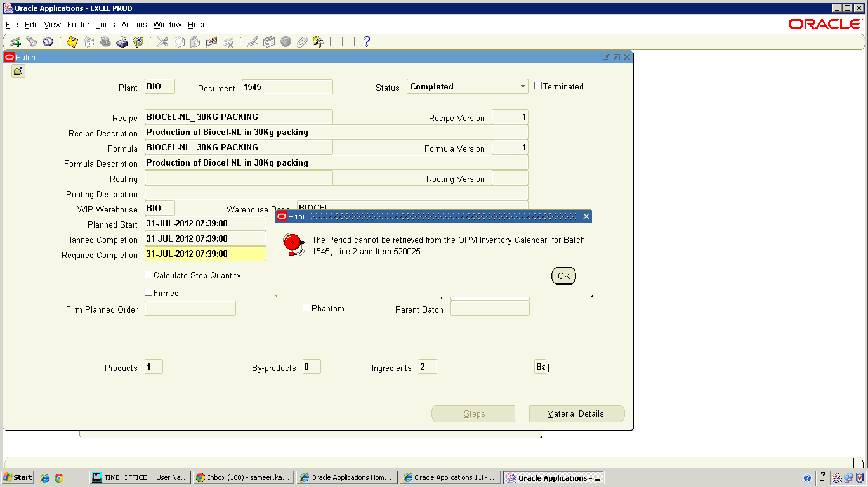Click the Firm Planned Order field
Screen dimensions: 868x487
click(190, 309)
